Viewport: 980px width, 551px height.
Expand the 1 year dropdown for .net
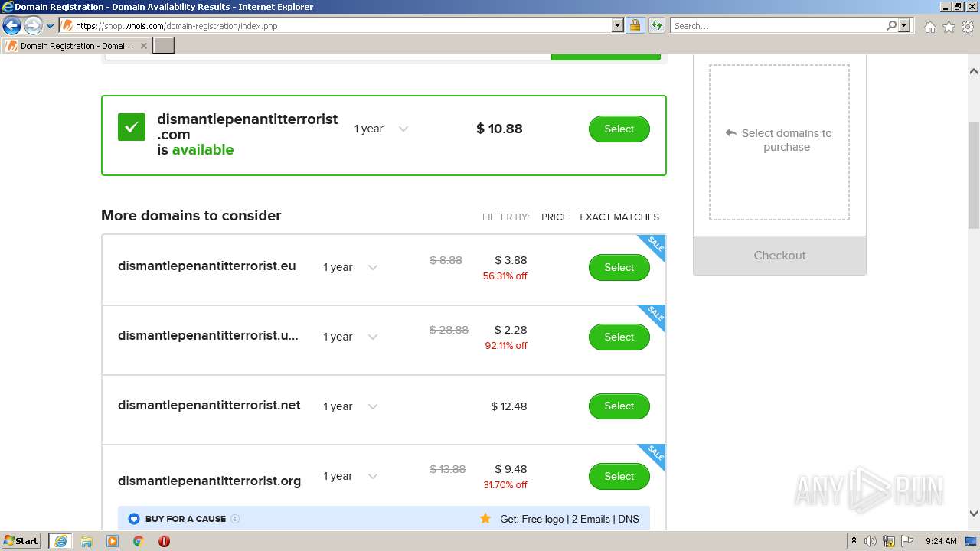click(350, 406)
